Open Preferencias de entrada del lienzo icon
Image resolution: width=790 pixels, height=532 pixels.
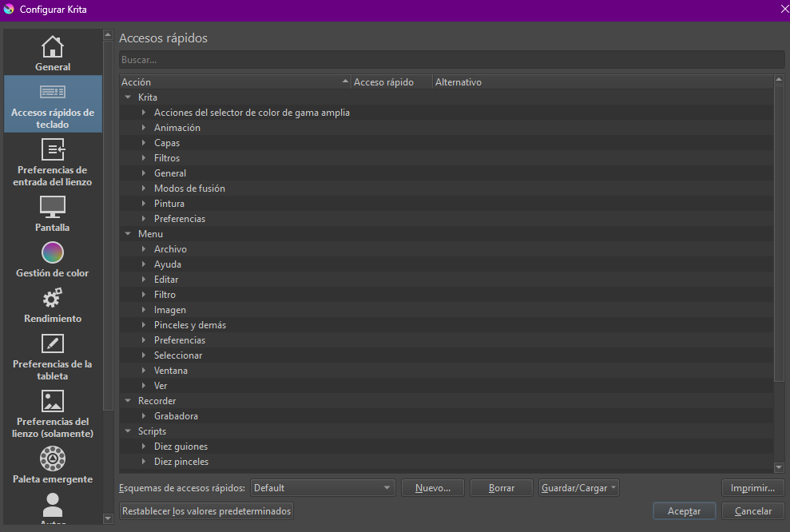[x=53, y=149]
